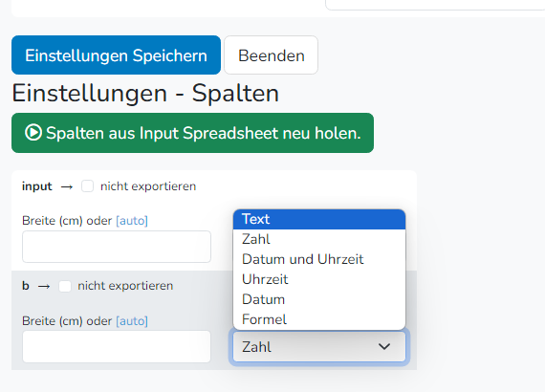This screenshot has width=545, height=392.
Task: Enable nicht exportieren for input column
Action: 87,185
